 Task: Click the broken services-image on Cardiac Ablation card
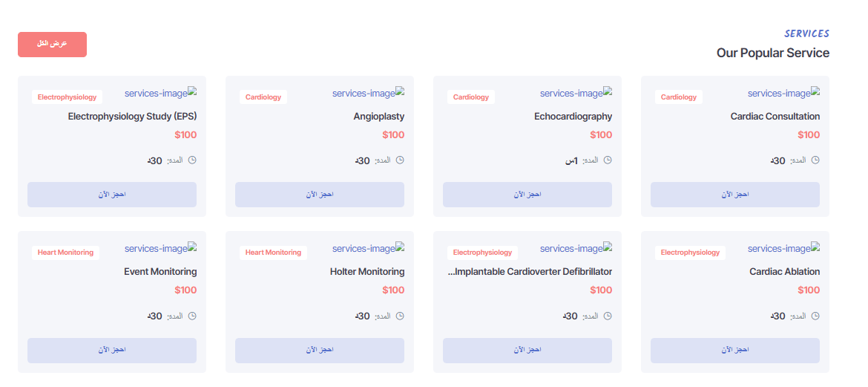point(783,249)
